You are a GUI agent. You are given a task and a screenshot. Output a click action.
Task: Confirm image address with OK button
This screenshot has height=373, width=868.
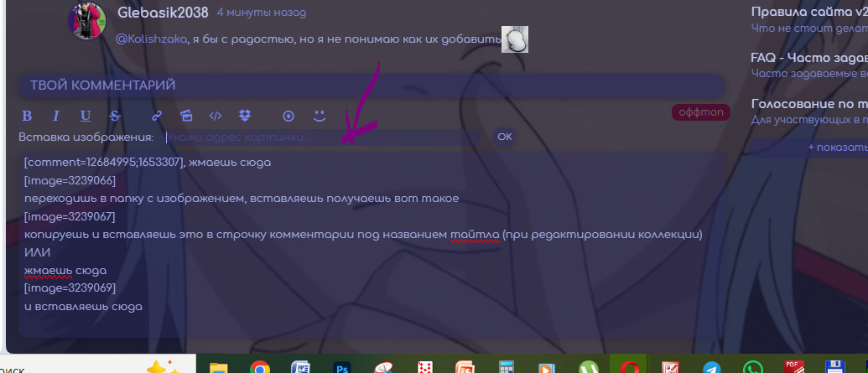pyautogui.click(x=504, y=137)
